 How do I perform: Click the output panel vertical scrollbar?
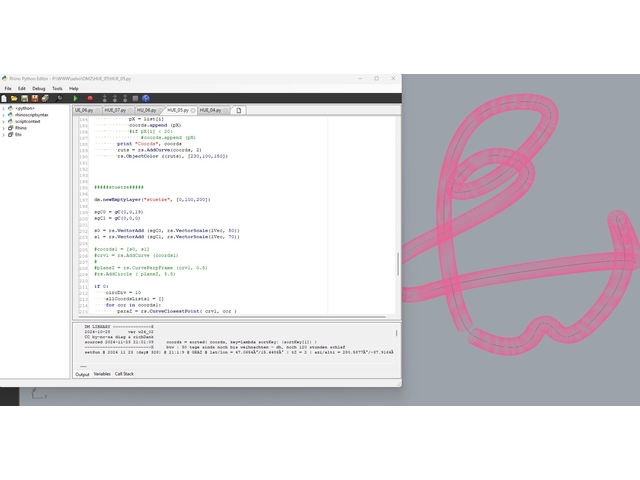click(x=396, y=333)
